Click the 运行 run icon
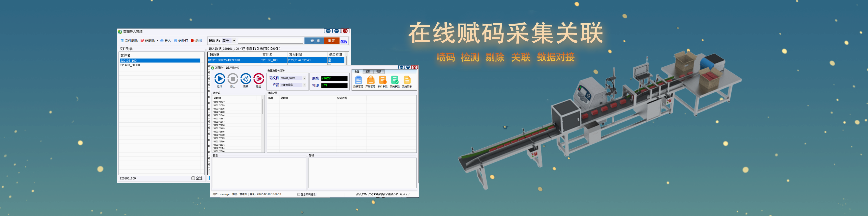Image resolution: width=868 pixels, height=216 pixels. coord(220,79)
